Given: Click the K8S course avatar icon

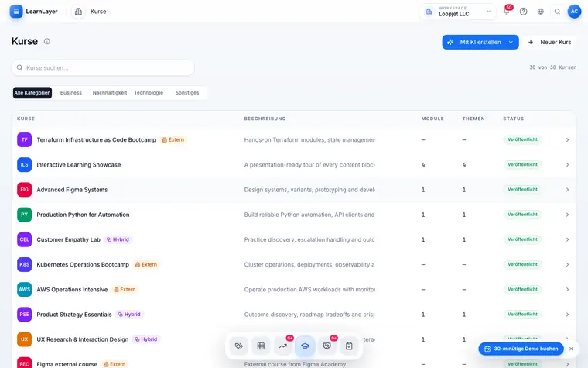Looking at the screenshot, I should (25, 264).
